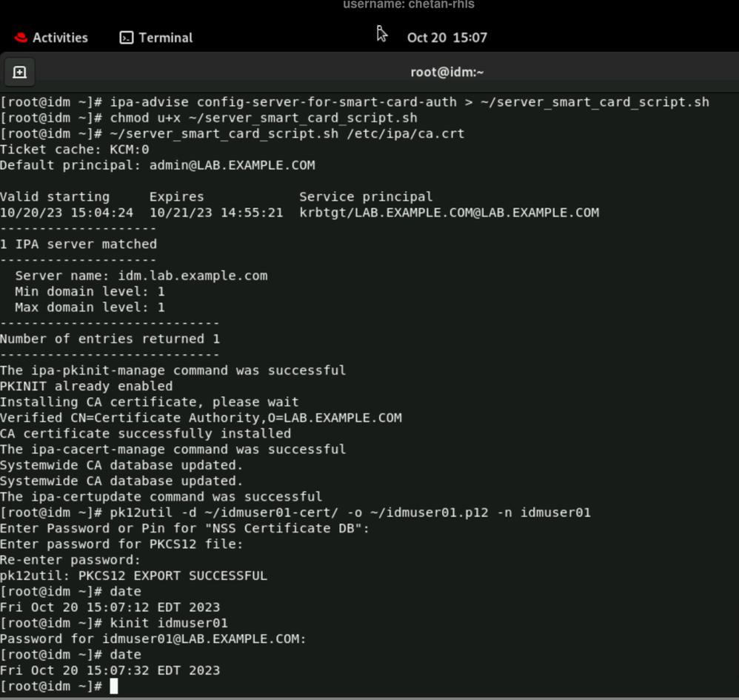
Task: Click the 'Number of entries returned 1' line
Action: click(x=110, y=339)
